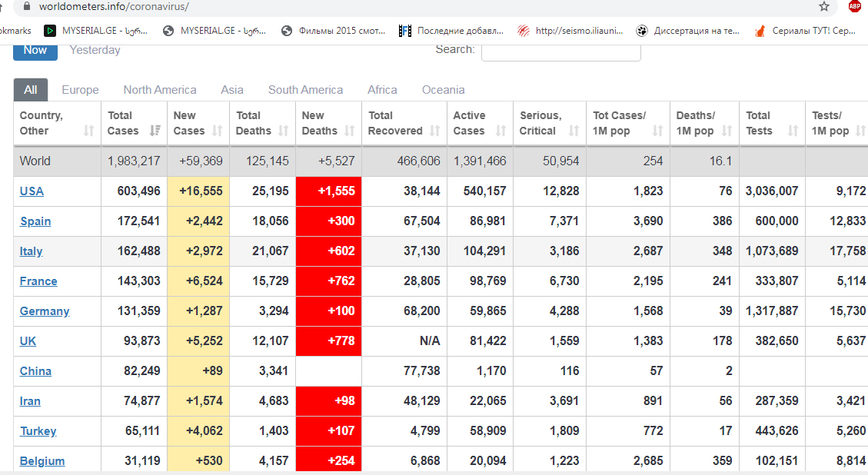The image size is (868, 475).
Task: Sort by Country, Other column arrows
Action: (x=89, y=131)
